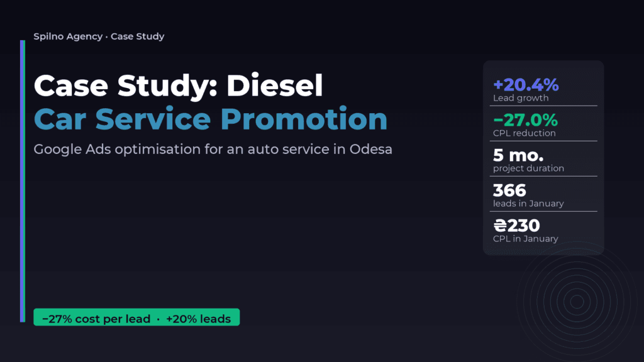The width and height of the screenshot is (644, 362).
Task: Click the '₴230' value
Action: [517, 226]
